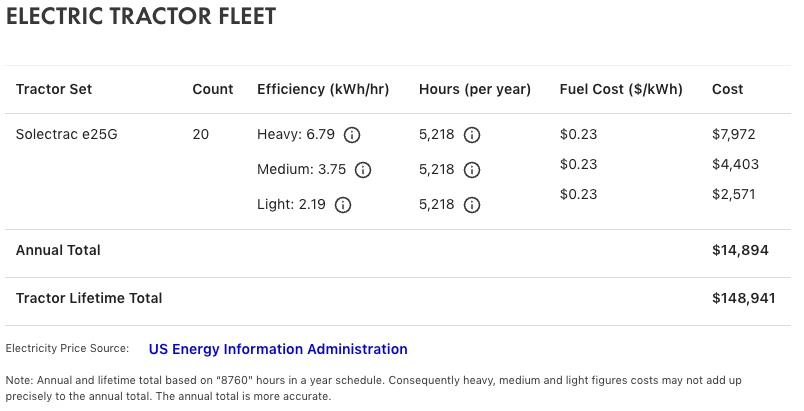The image size is (804, 411).
Task: Click the Cost column header
Action: click(x=728, y=89)
